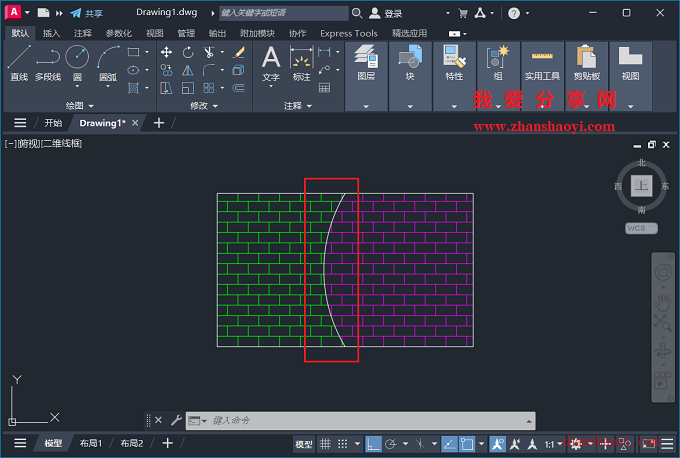
Task: Toggle auto-scale annotation in status bar
Action: 515,444
